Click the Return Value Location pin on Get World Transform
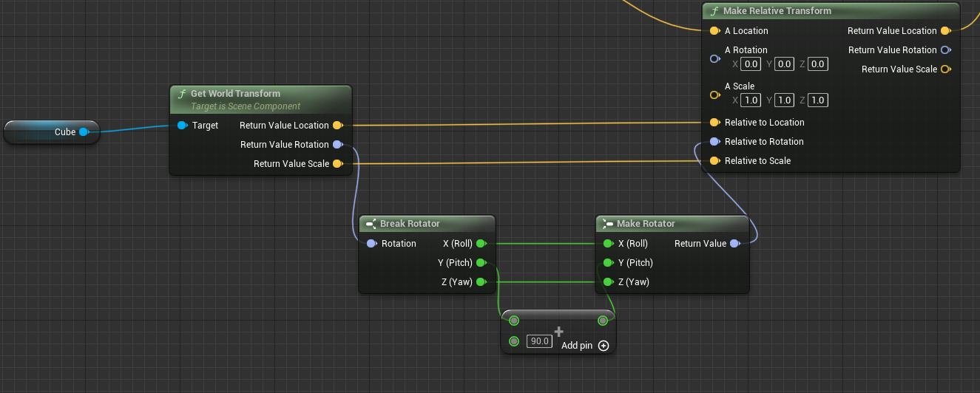980x393 pixels. 337,126
